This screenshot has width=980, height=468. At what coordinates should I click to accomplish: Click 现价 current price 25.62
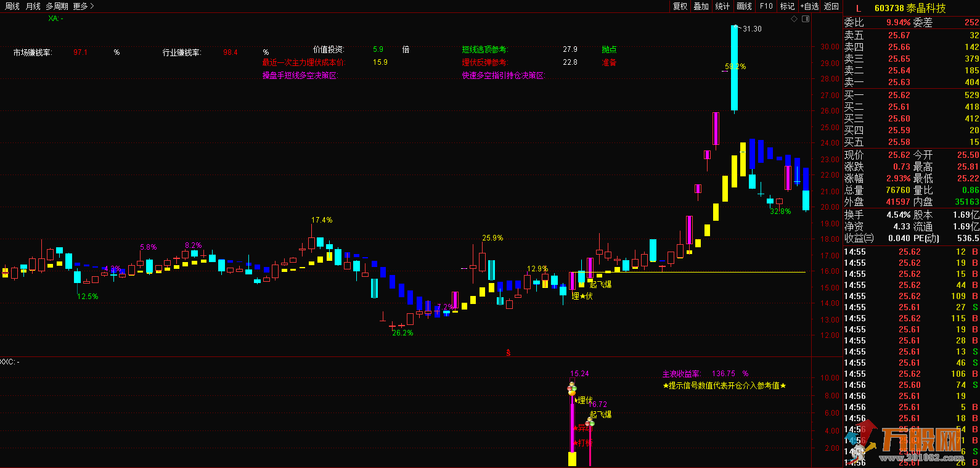[x=899, y=155]
